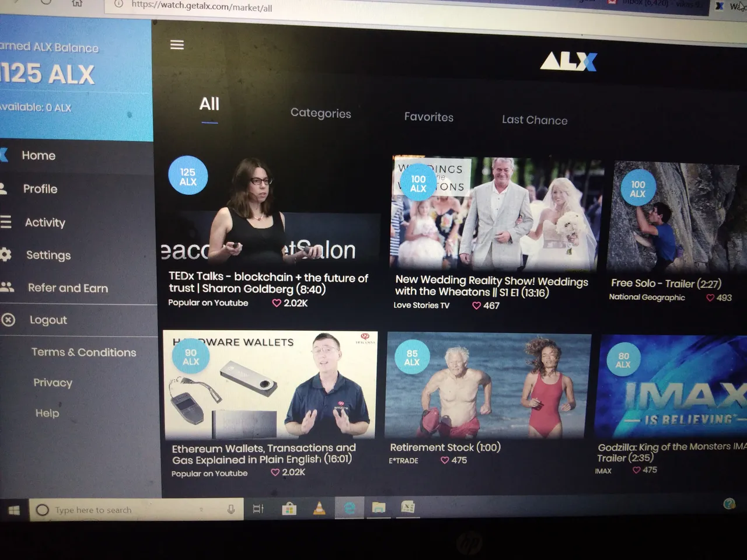The height and width of the screenshot is (560, 747).
Task: Click E*TRADE channel name
Action: pyautogui.click(x=403, y=460)
